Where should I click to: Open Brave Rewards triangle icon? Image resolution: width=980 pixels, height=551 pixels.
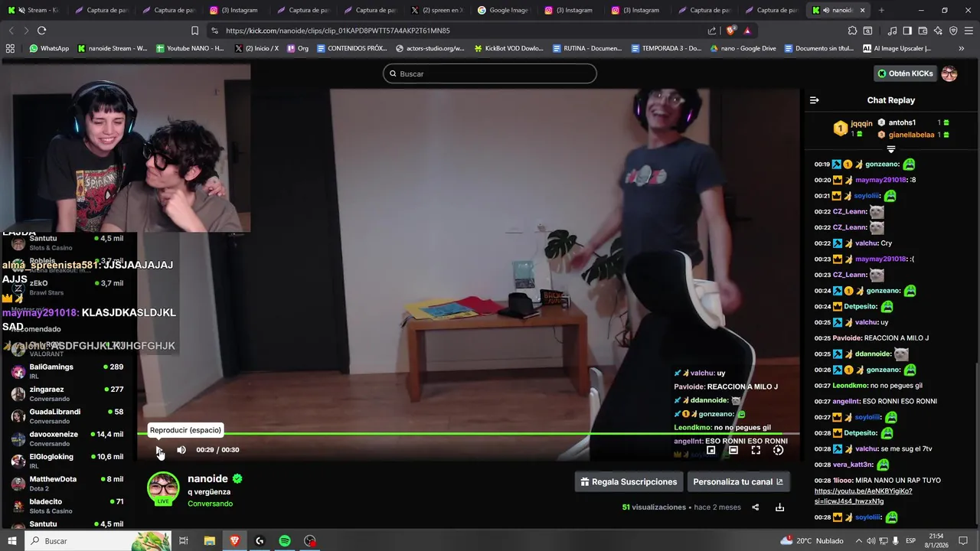coord(747,31)
